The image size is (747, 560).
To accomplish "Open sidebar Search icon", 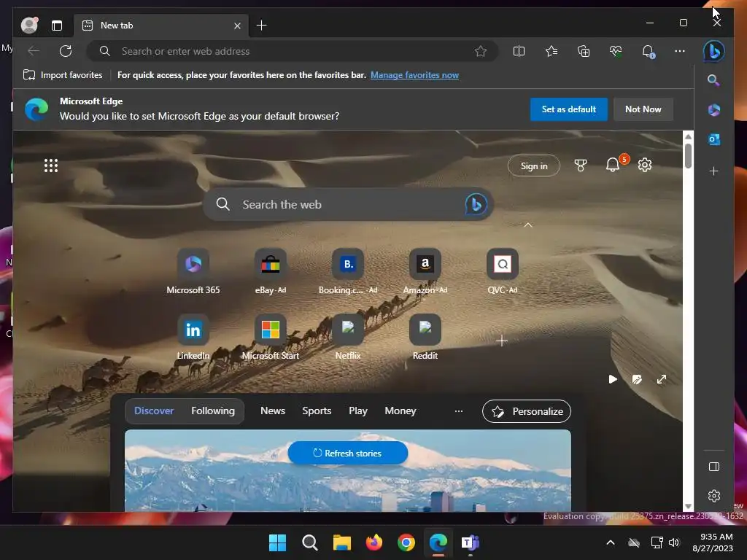I will coord(713,80).
